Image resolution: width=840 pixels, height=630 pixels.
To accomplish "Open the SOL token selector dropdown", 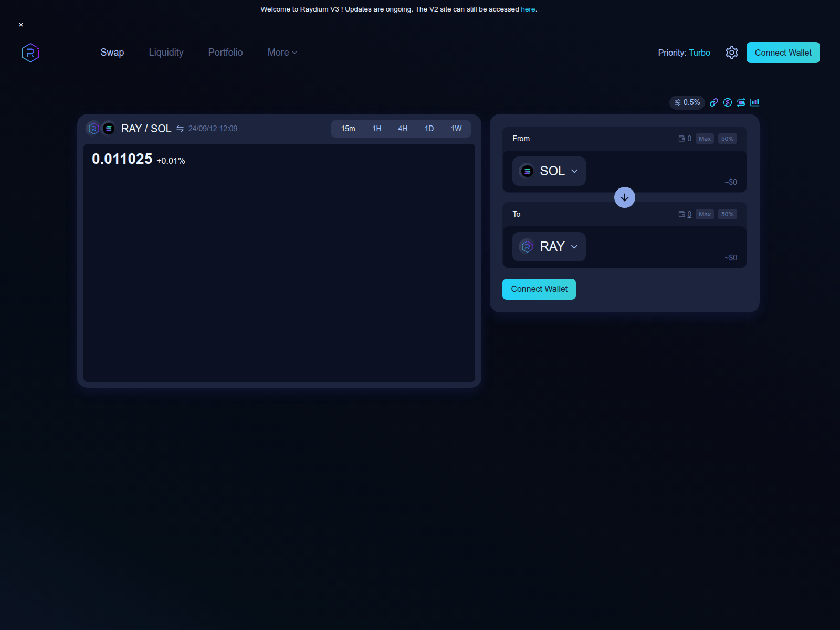I will (x=549, y=171).
